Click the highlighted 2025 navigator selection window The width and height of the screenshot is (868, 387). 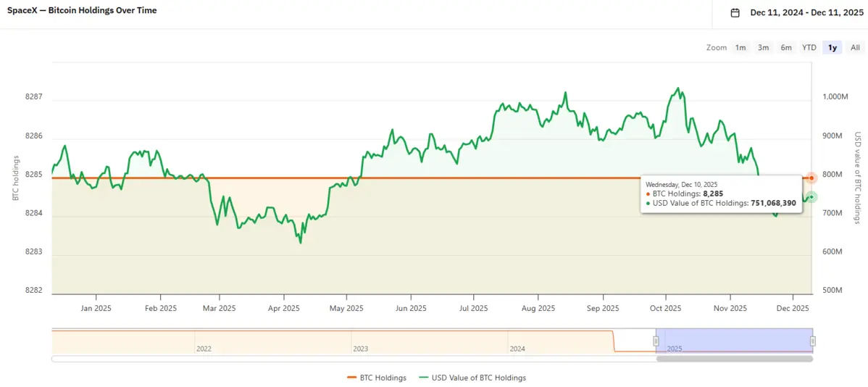[x=734, y=341]
